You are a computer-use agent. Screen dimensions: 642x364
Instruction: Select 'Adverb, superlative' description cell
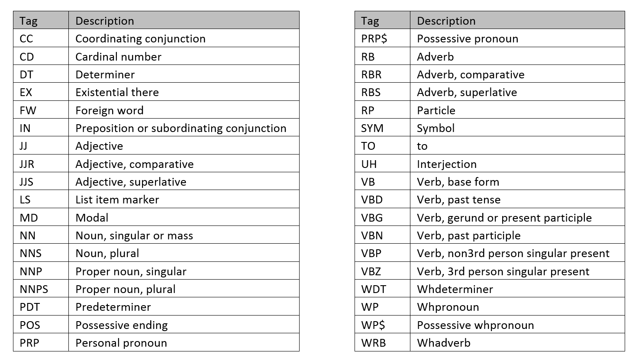(x=467, y=92)
